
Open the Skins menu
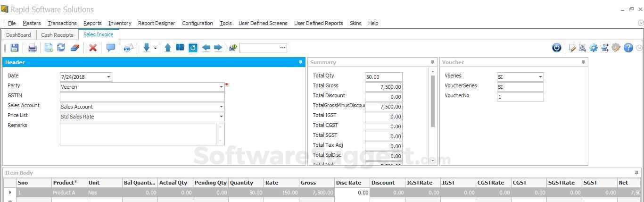point(355,23)
